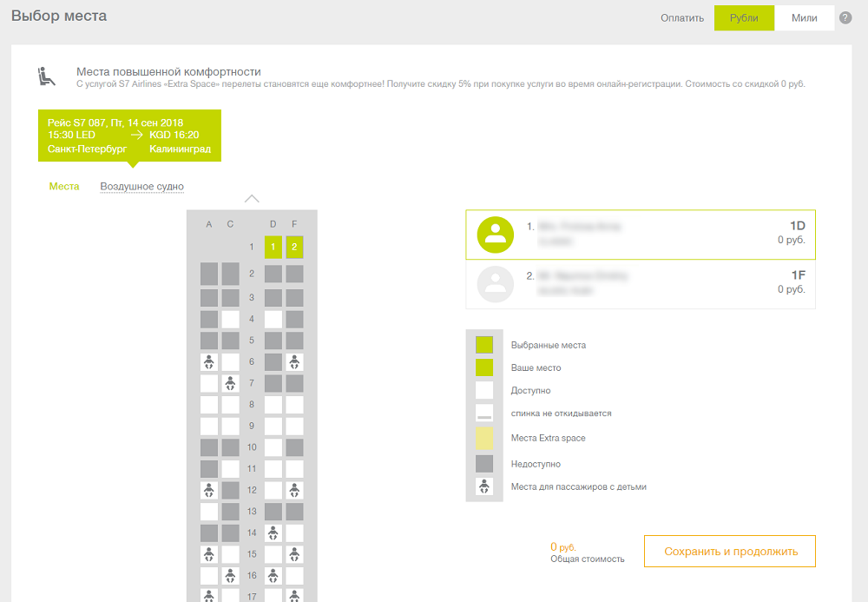Switch to Воздушное судно tab
Screen dimensions: 868x602
pos(141,186)
